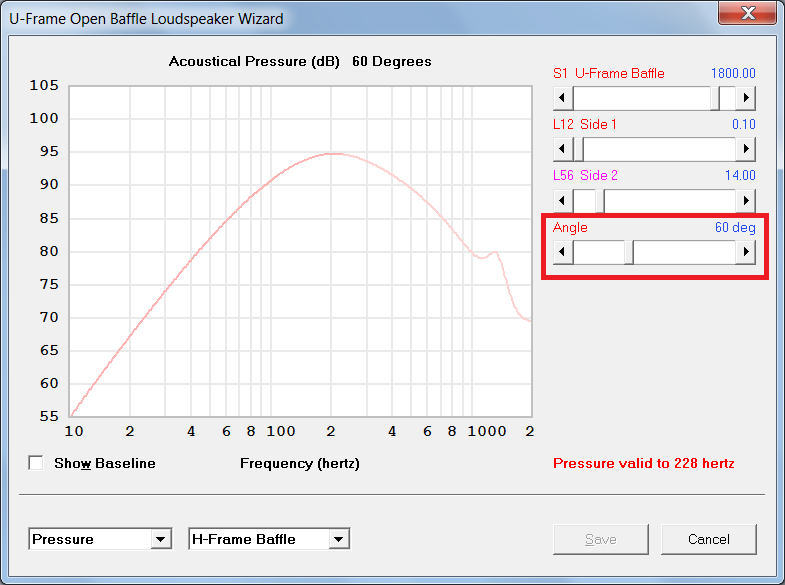Click the 1800.00 U-Frame Baffle value

[x=733, y=74]
